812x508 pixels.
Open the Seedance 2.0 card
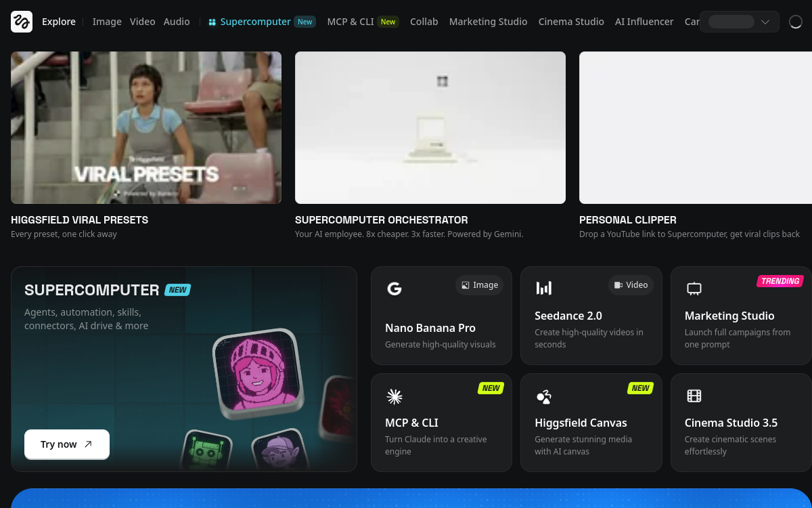pos(591,316)
